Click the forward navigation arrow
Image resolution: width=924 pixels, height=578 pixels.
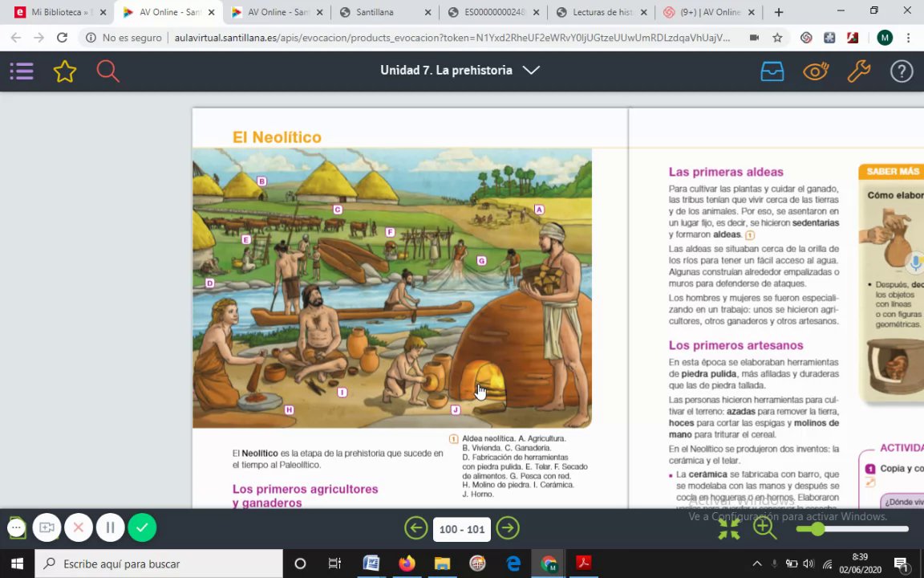(38, 38)
